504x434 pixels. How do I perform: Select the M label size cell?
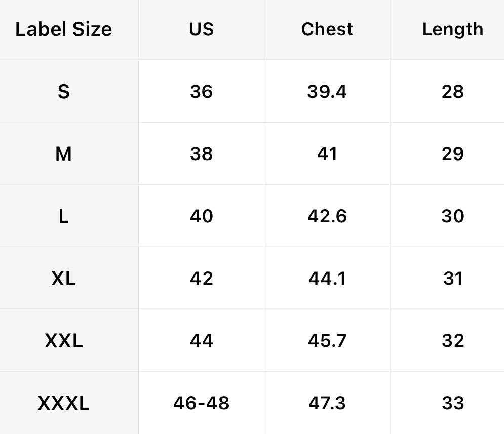(63, 154)
